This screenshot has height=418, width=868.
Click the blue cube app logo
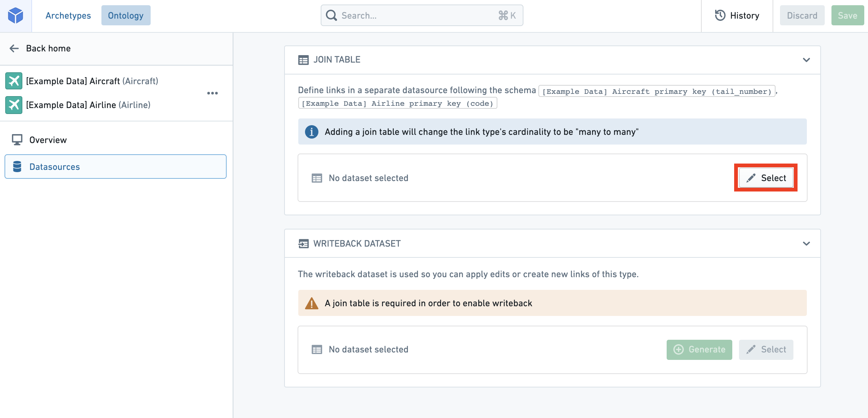click(x=16, y=16)
